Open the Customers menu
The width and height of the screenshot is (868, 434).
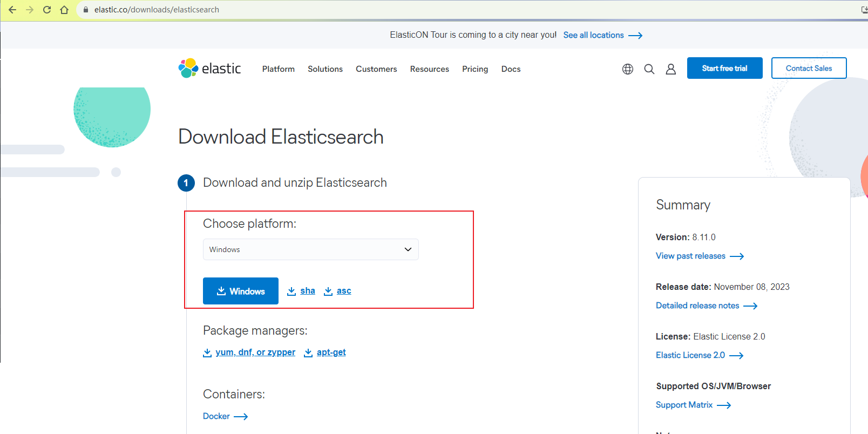click(376, 69)
